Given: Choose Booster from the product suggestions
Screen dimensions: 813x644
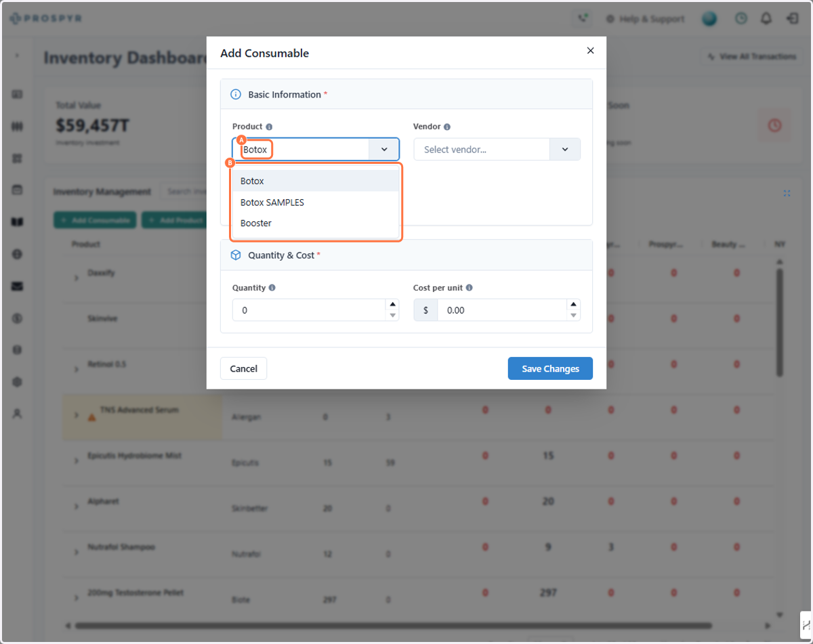Looking at the screenshot, I should point(316,223).
